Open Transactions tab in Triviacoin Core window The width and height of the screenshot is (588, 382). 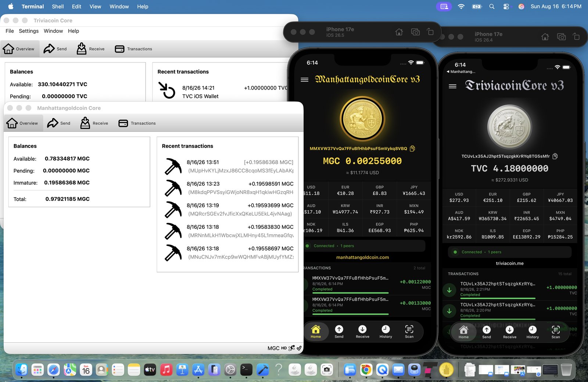pos(133,49)
